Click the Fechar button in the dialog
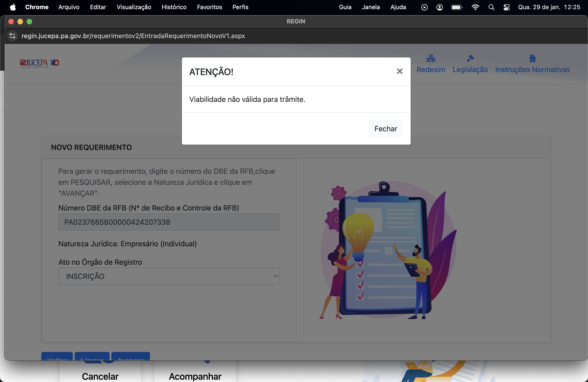 click(x=386, y=129)
